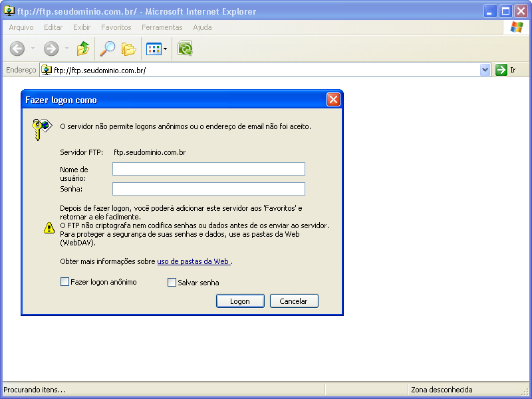Screen dimensions: 532x399
Task: Check the Salvar senha option
Action: tap(172, 282)
